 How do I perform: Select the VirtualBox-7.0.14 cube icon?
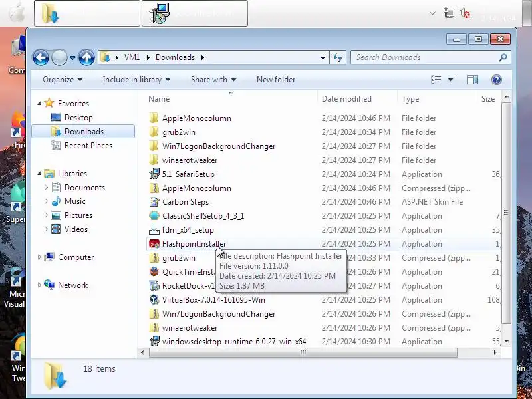(x=154, y=300)
